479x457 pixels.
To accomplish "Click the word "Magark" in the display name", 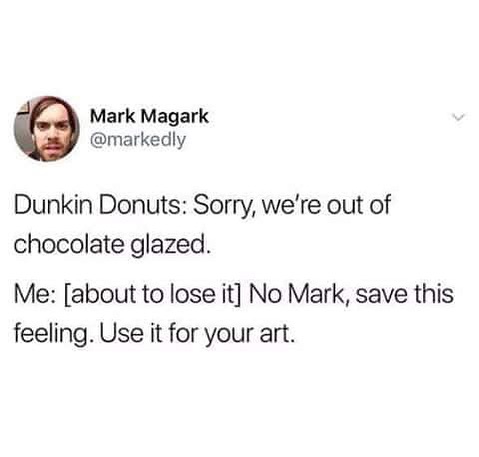I will coord(174,117).
